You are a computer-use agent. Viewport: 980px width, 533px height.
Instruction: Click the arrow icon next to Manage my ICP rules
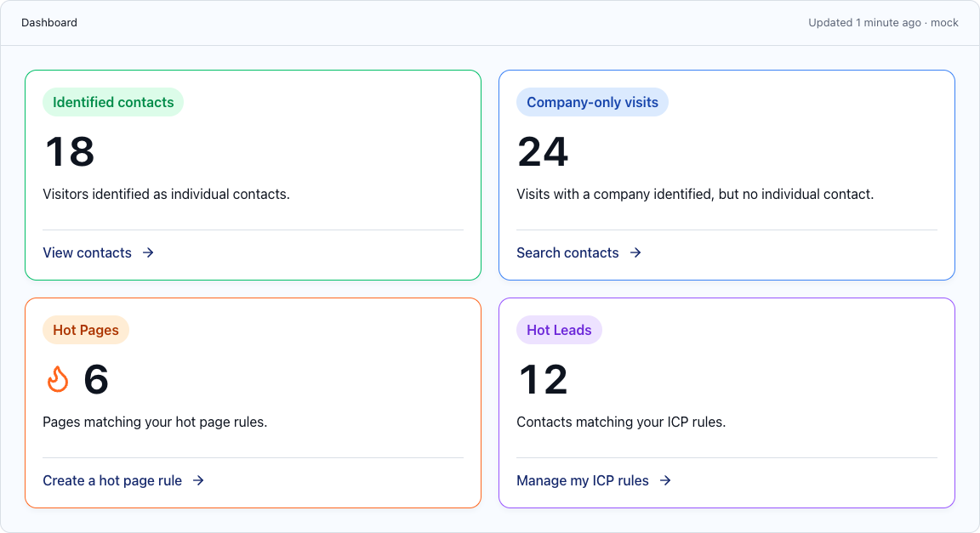[665, 480]
